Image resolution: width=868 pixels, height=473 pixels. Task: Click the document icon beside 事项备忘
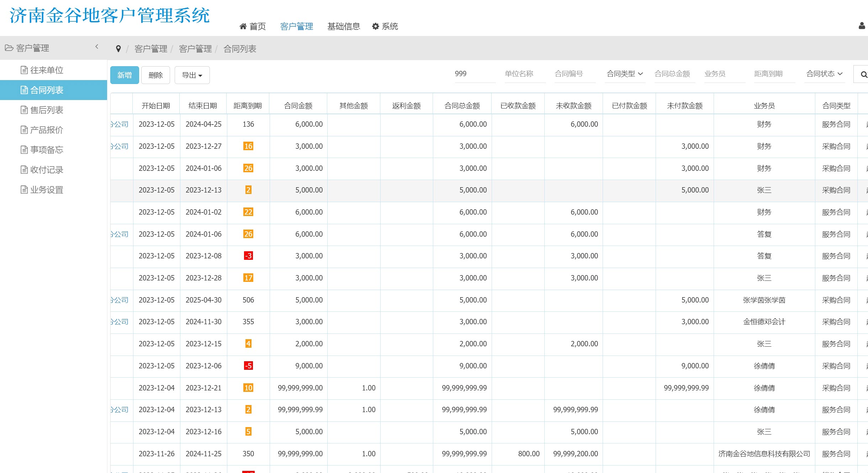pyautogui.click(x=24, y=150)
